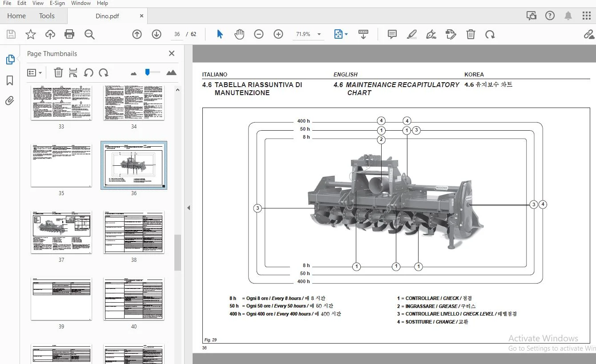Select page 38 thumbnail
Viewport: 596px width, 364px height.
pos(134,232)
